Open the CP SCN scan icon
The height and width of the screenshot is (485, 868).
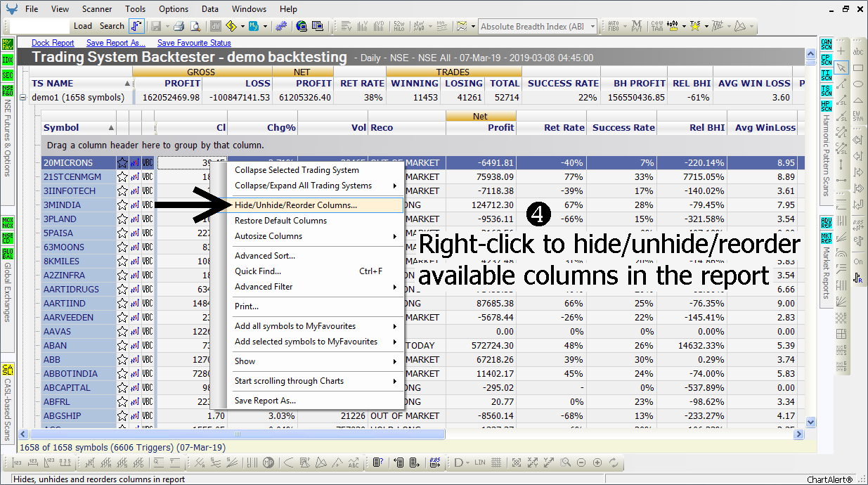pos(826,60)
